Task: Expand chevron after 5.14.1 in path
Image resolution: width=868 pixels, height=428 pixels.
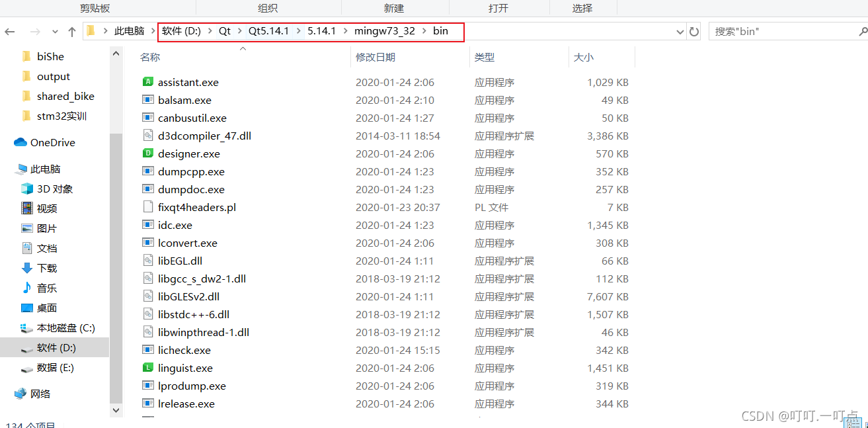Action: click(x=345, y=31)
